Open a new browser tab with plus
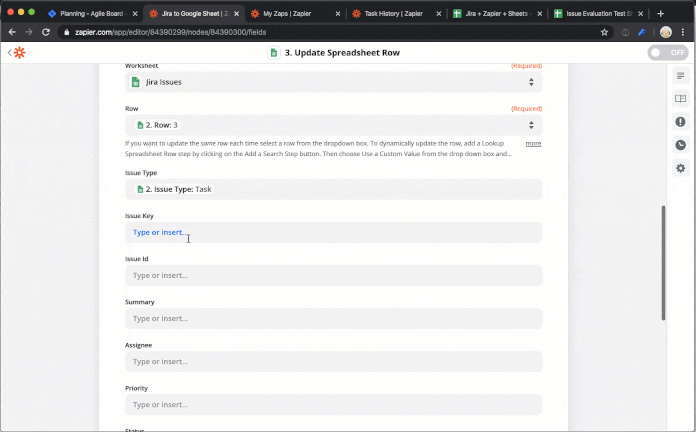 pyautogui.click(x=660, y=14)
